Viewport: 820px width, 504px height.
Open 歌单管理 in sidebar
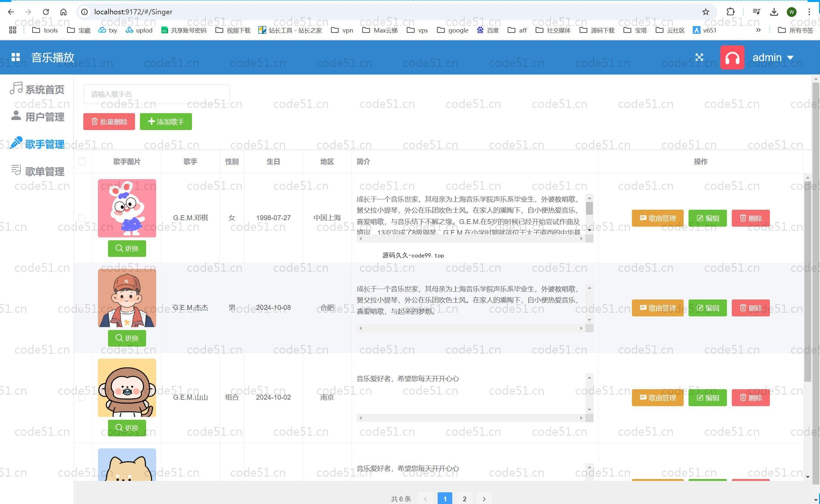[38, 171]
